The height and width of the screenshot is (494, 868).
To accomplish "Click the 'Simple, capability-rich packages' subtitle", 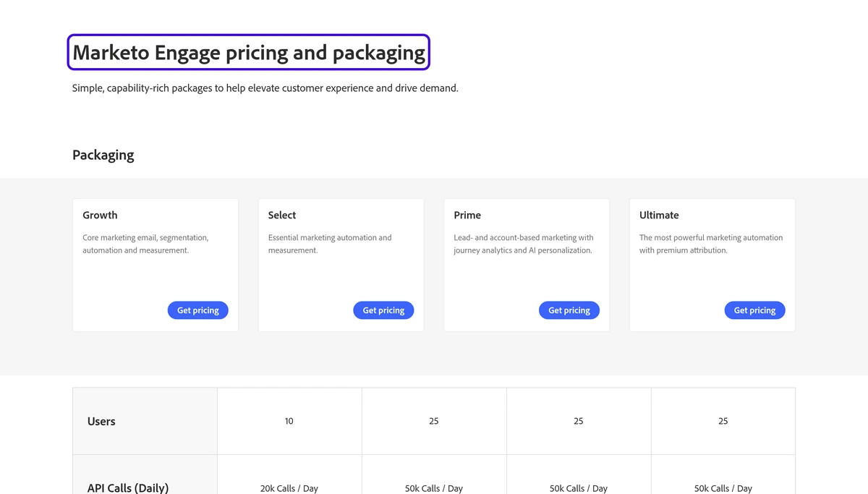I will coord(265,88).
